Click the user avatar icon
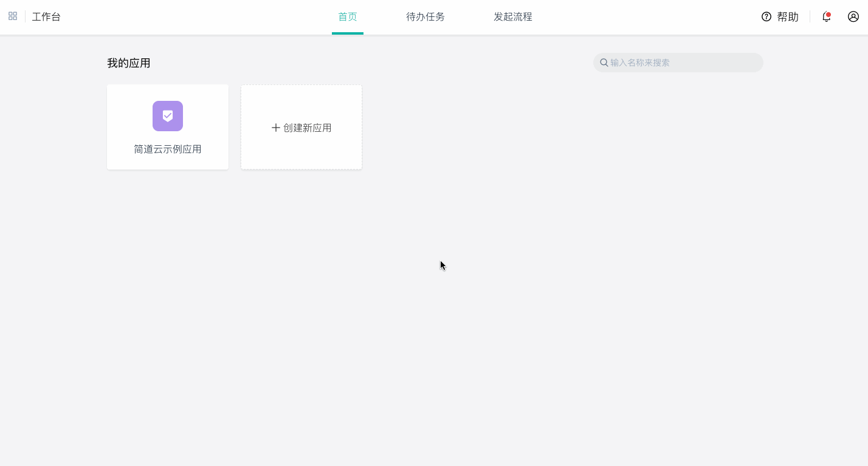This screenshot has height=466, width=868. point(853,16)
